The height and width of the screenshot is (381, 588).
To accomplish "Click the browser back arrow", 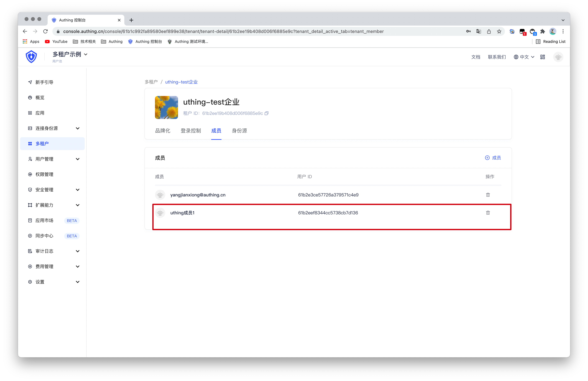I will pos(25,31).
